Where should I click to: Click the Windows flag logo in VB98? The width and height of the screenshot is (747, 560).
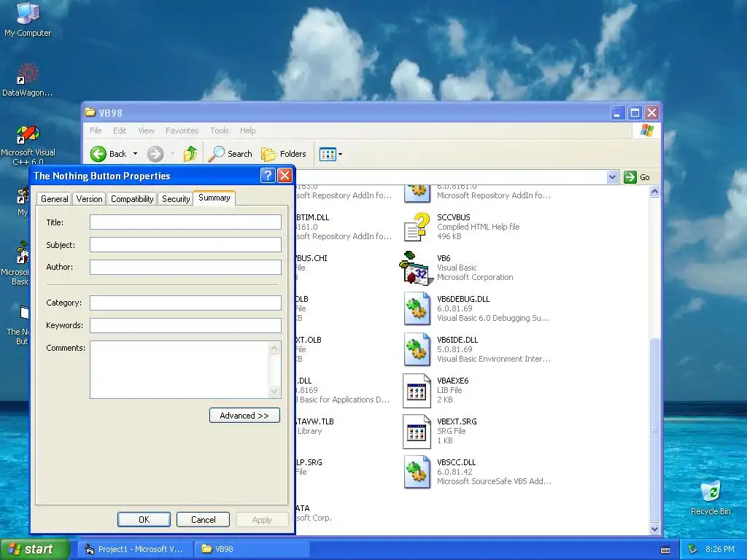[x=646, y=130]
